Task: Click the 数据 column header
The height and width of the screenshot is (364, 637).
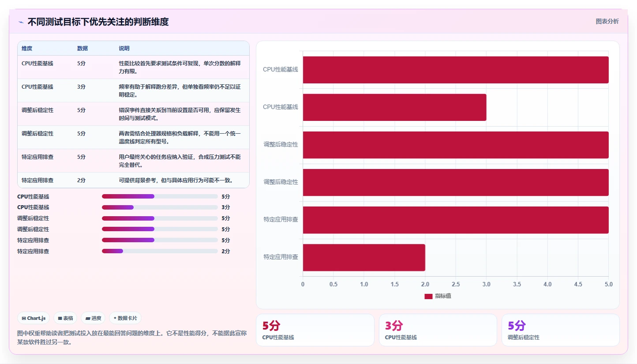Action: point(82,49)
